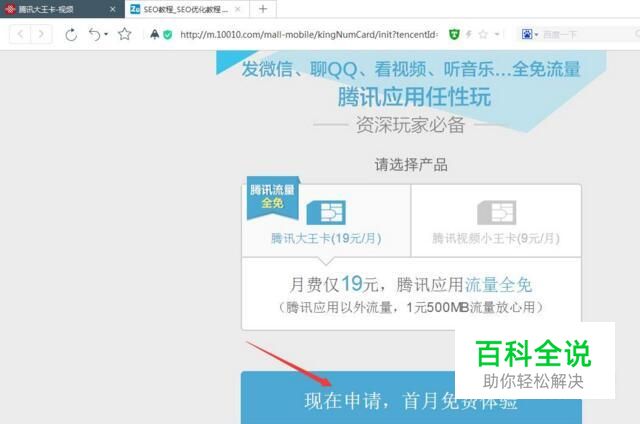Click the lightning bolt icon in the address bar
640x424 pixels.
469,35
